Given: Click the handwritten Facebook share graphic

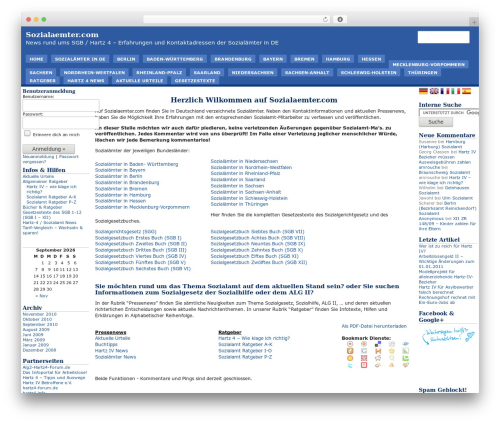Looking at the screenshot, I should (x=448, y=336).
